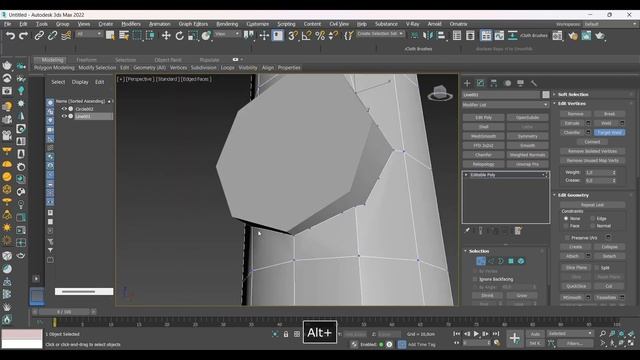Click the object name field Line001
The width and height of the screenshot is (640, 360).
(501, 95)
